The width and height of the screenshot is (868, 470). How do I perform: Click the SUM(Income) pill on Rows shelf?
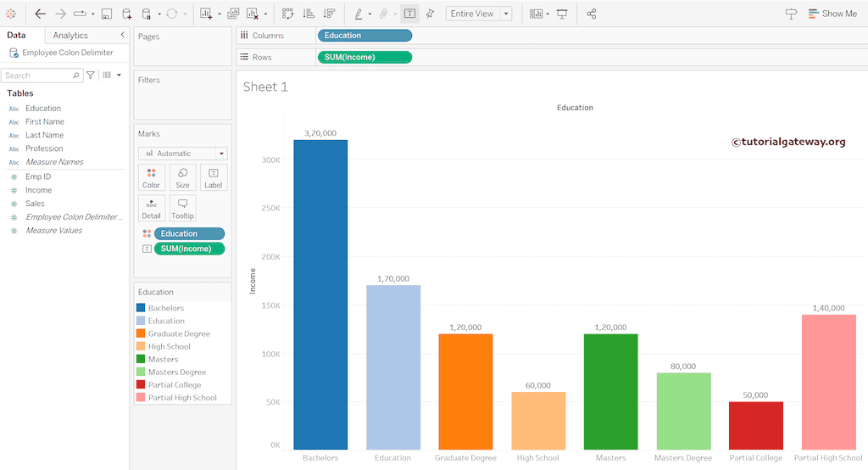[x=364, y=57]
